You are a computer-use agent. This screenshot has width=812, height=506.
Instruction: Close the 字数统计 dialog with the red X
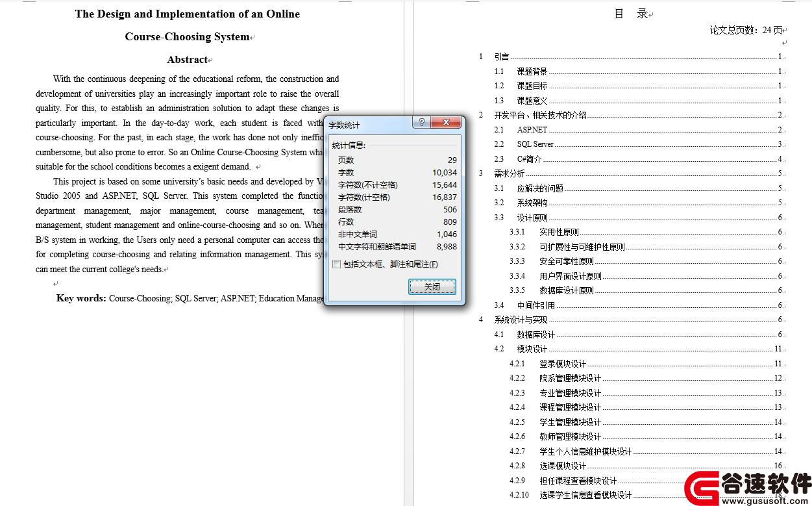(x=446, y=122)
